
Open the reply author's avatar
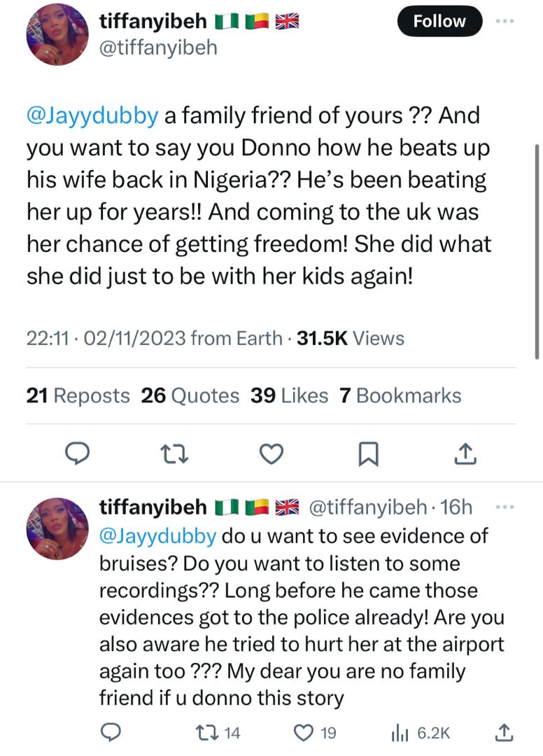point(57,528)
